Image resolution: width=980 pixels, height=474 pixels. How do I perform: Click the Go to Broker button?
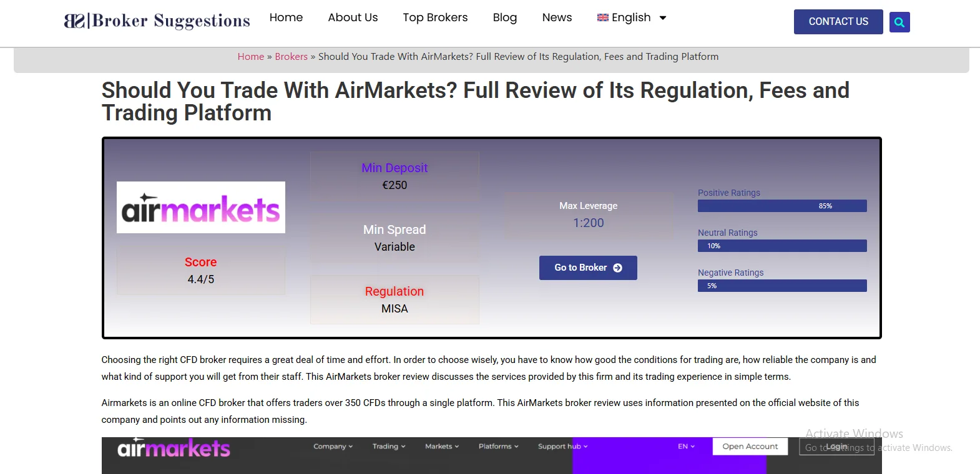[588, 268]
